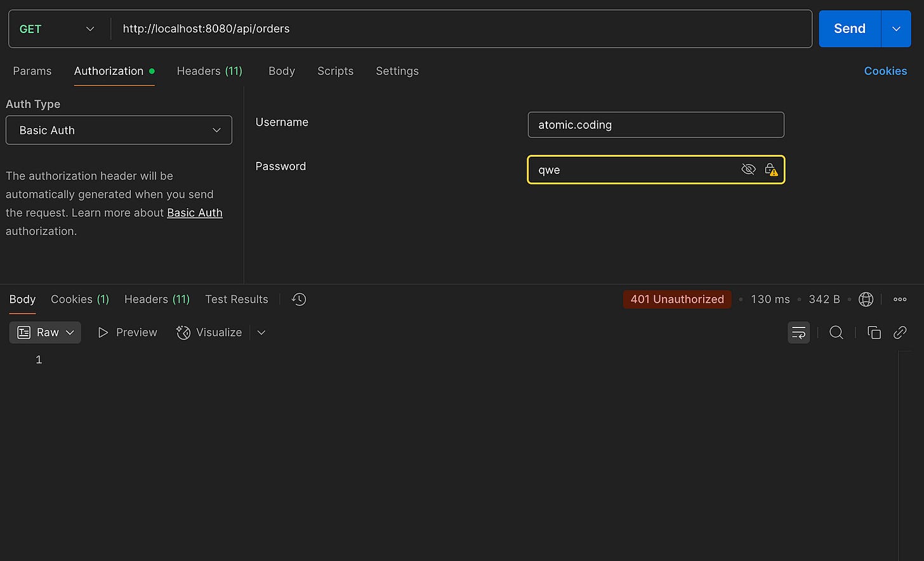
Task: Switch to the Scripts tab
Action: click(335, 71)
